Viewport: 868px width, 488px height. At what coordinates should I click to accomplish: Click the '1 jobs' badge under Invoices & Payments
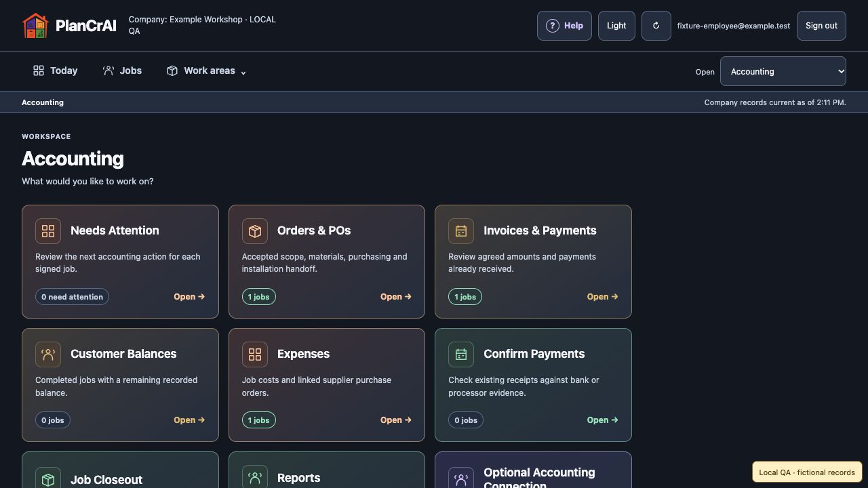(x=465, y=297)
